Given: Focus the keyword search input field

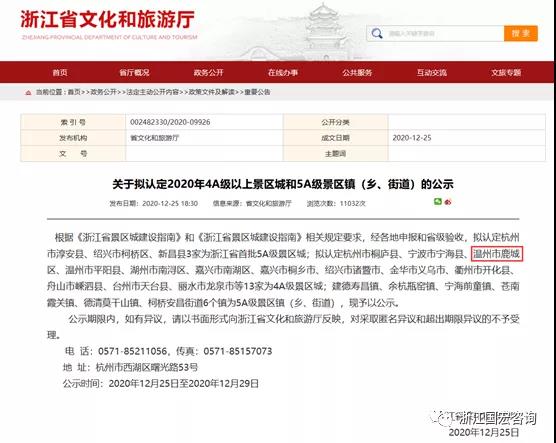Looking at the screenshot, I should [444, 34].
